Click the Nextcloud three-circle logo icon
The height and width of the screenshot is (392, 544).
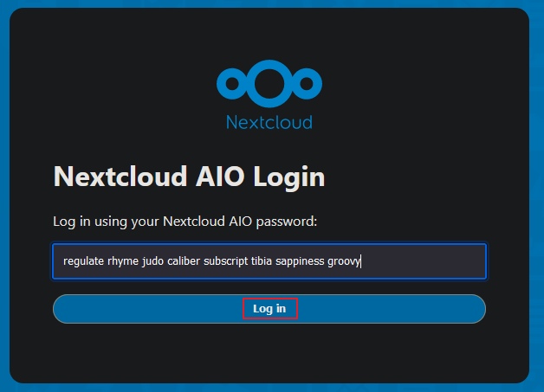coord(269,84)
